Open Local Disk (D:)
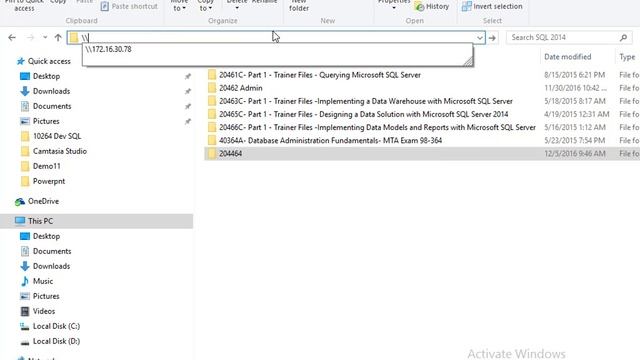The height and width of the screenshot is (360, 640). pyautogui.click(x=56, y=341)
